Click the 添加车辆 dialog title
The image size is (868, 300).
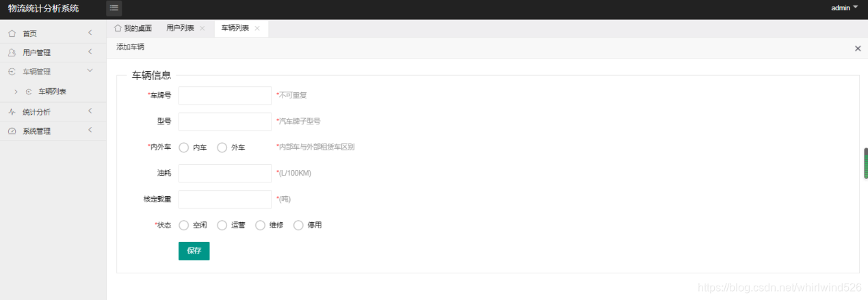[130, 47]
